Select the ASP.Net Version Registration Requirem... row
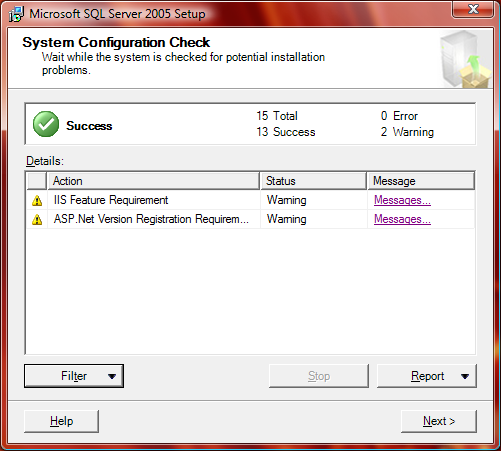501x451 pixels. click(250, 219)
